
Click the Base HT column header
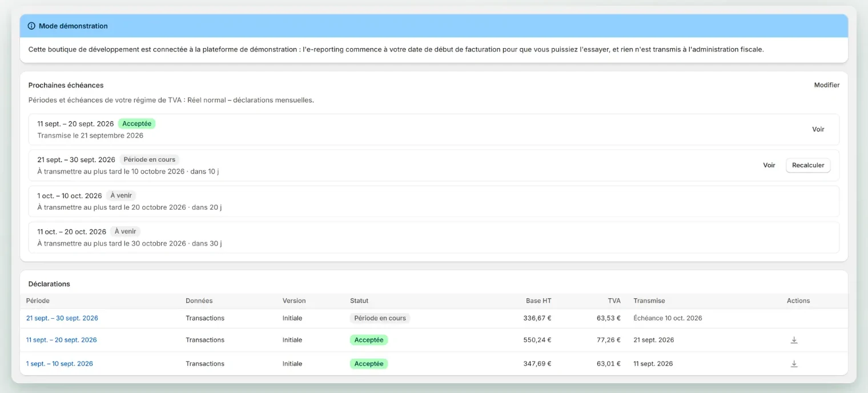539,300
